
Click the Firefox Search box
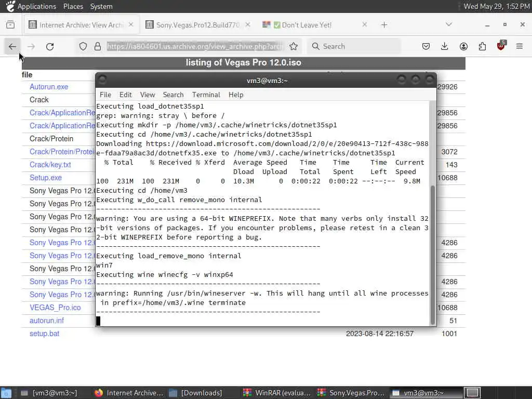(x=354, y=46)
